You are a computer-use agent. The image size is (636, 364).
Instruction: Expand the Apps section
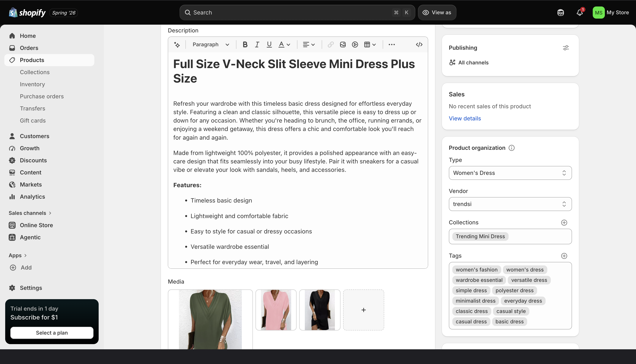pyautogui.click(x=18, y=255)
